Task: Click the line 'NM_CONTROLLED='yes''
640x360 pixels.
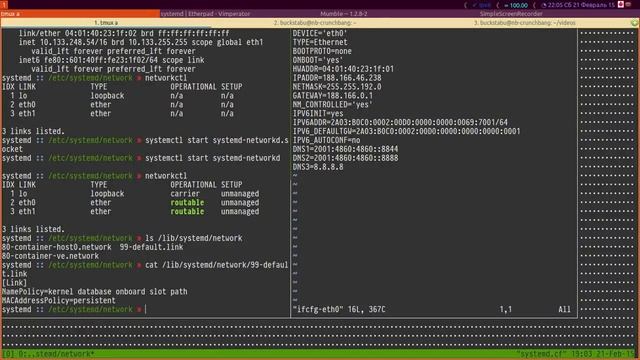Action: tap(332, 104)
